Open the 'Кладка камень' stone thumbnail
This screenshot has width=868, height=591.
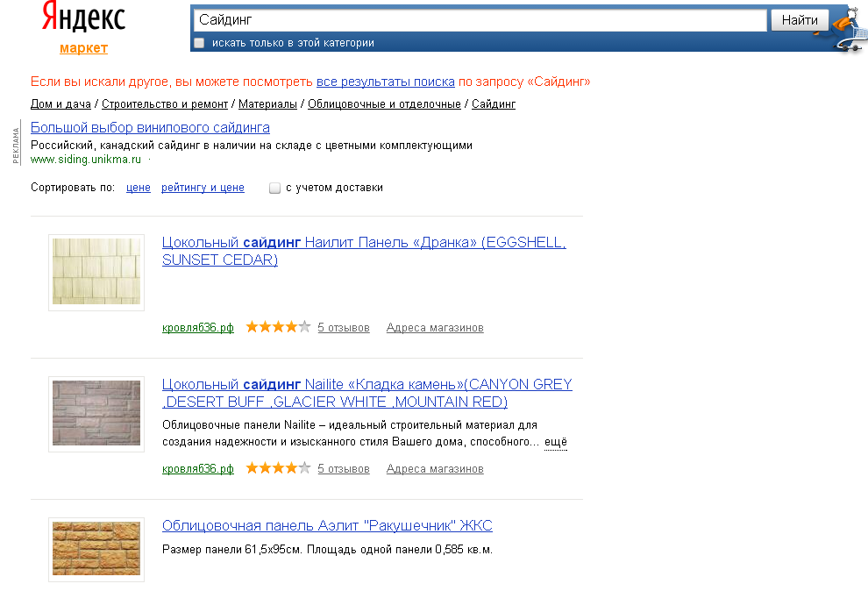click(x=96, y=413)
